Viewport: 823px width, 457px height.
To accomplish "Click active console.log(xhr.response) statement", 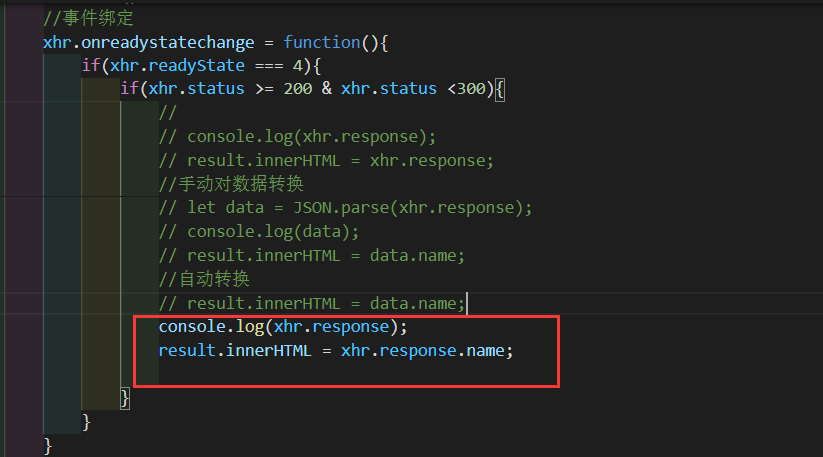I will pyautogui.click(x=283, y=327).
